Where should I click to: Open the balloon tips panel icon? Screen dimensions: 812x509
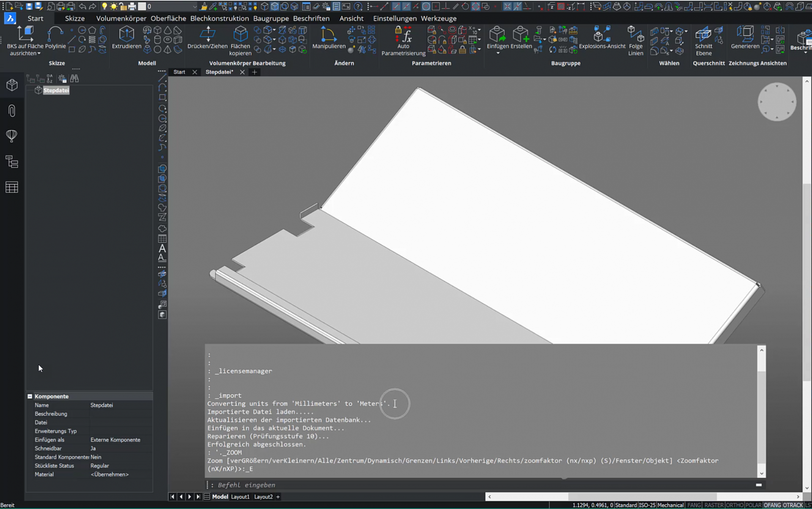(12, 136)
